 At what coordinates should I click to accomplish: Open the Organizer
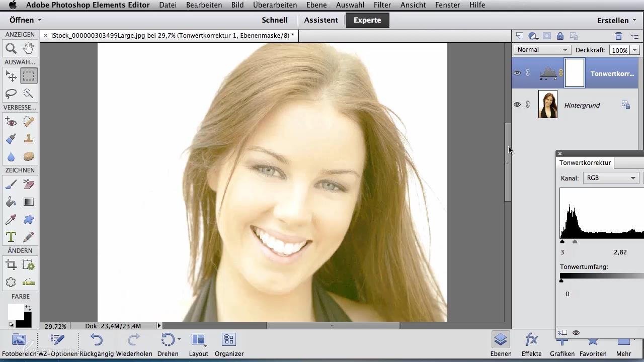click(229, 344)
